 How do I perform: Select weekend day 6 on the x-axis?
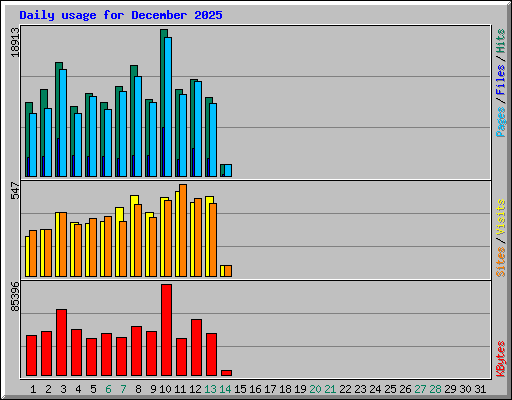108,389
